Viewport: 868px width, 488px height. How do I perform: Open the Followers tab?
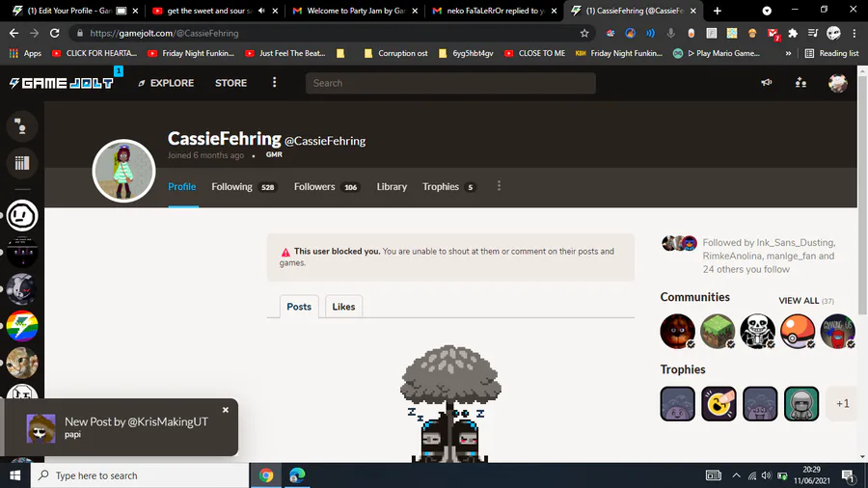(327, 187)
